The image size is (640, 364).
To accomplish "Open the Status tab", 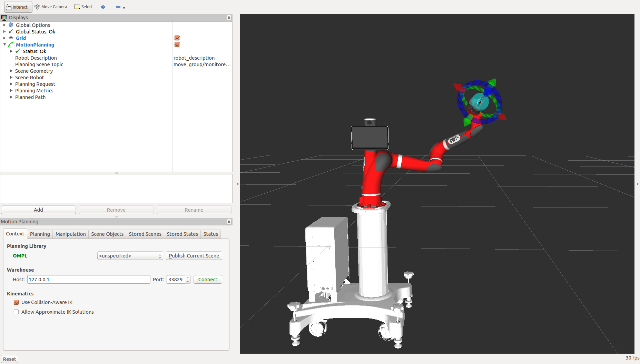I will 211,234.
